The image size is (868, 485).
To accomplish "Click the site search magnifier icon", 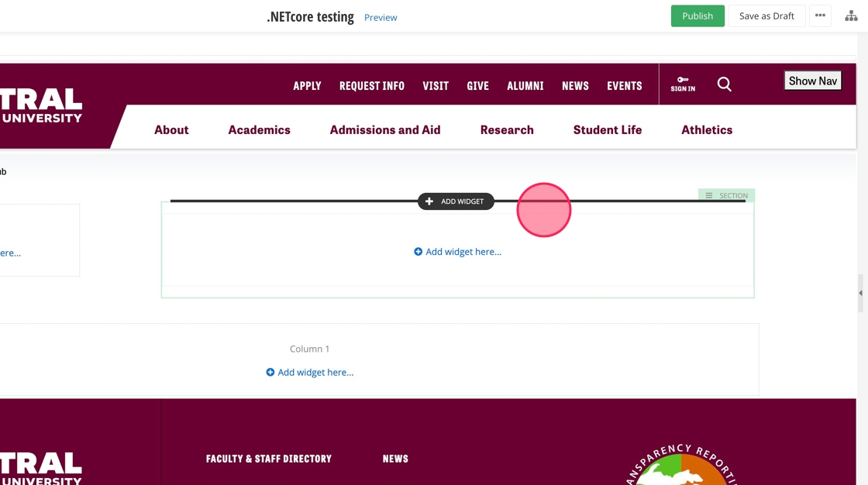I will [724, 84].
